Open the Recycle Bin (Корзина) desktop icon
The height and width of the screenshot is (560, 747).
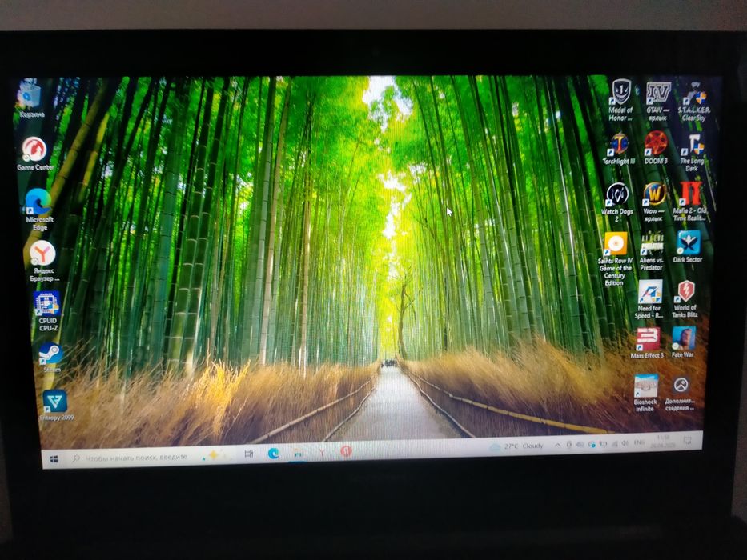(x=30, y=98)
